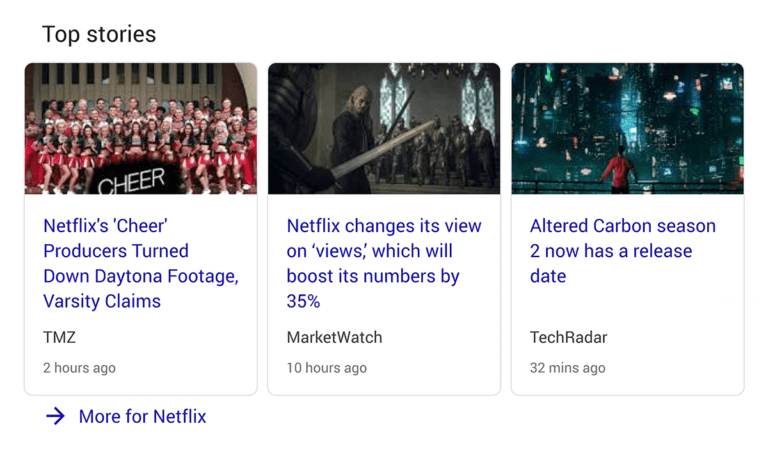
Task: Select the "10 hours ago" timestamp
Action: 326,368
